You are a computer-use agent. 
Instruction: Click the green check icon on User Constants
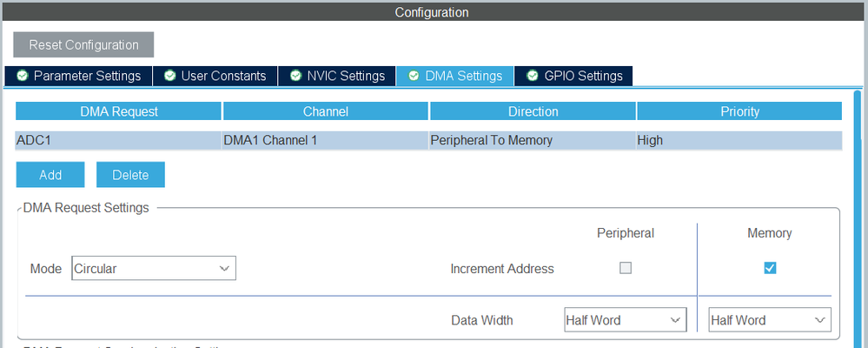click(x=170, y=76)
